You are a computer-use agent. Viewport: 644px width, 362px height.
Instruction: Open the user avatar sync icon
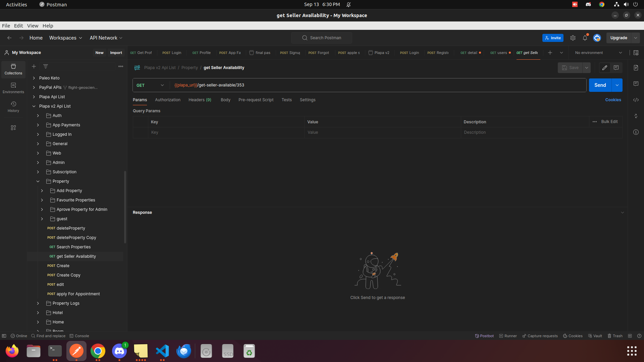pyautogui.click(x=597, y=38)
